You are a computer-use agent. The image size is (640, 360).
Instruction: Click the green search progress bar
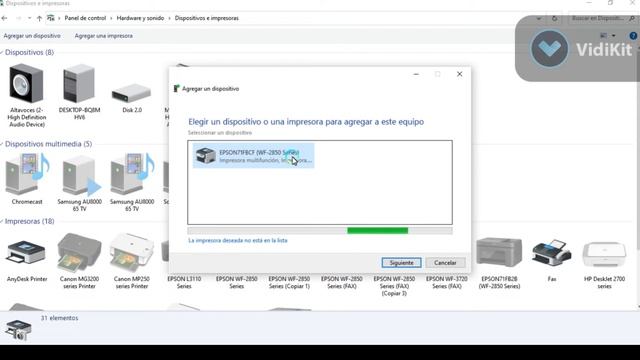click(378, 231)
